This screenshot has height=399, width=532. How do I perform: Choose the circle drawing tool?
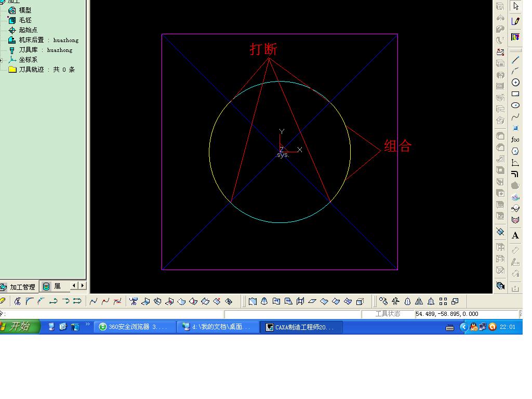point(515,83)
